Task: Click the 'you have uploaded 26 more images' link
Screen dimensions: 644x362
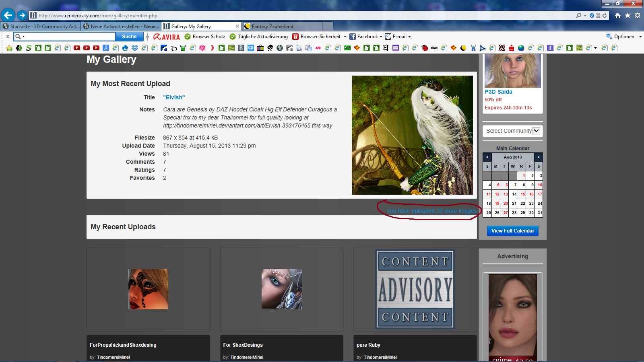Action: pos(431,211)
